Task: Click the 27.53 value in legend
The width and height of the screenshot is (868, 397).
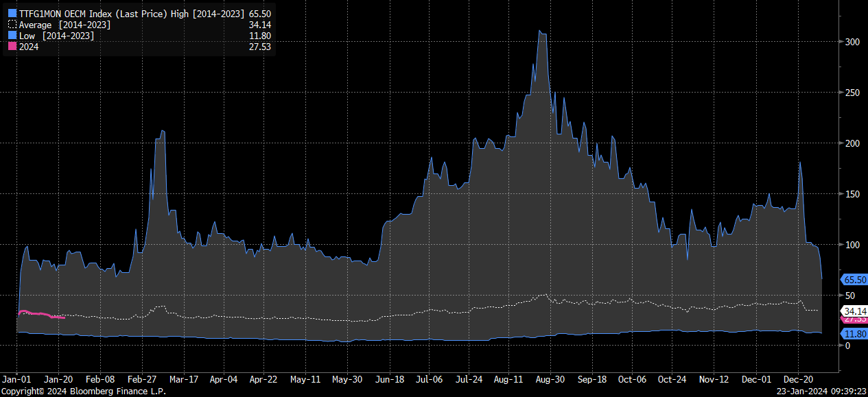Action: point(261,47)
